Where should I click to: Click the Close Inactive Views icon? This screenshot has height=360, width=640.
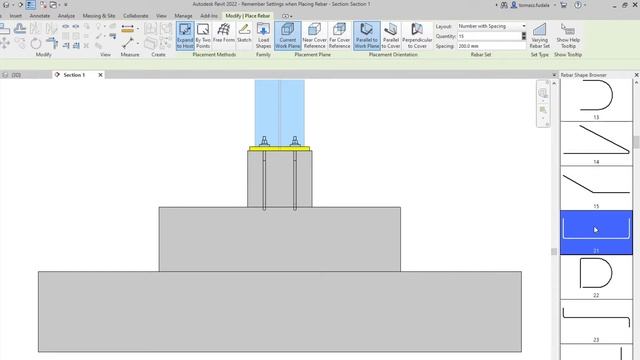pyautogui.click(x=43, y=5)
